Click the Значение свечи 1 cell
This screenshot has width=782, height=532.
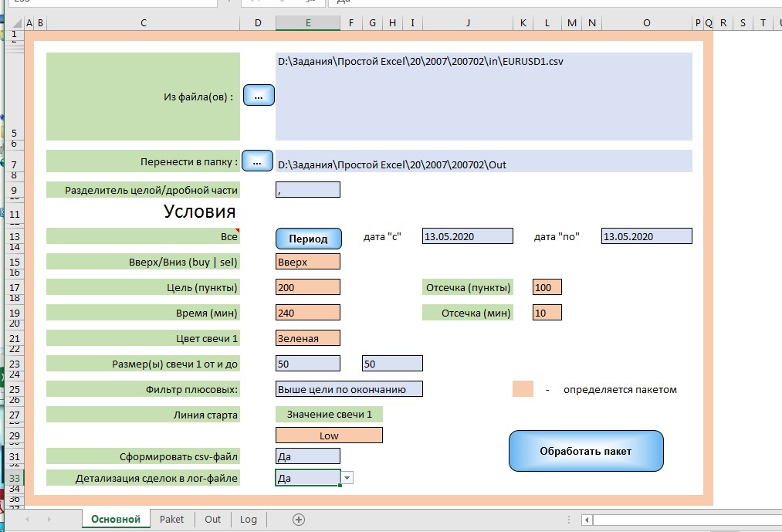pos(329,414)
